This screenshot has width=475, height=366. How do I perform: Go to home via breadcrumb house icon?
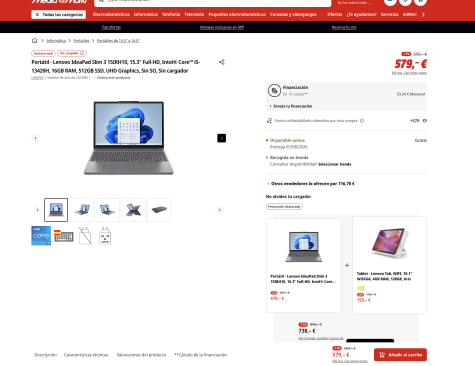point(34,40)
